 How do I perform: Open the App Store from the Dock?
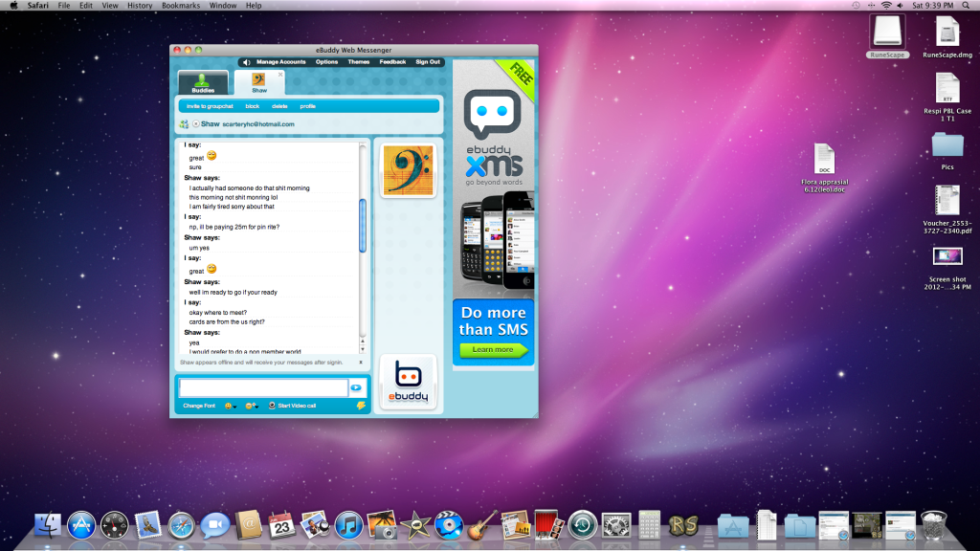[x=81, y=525]
